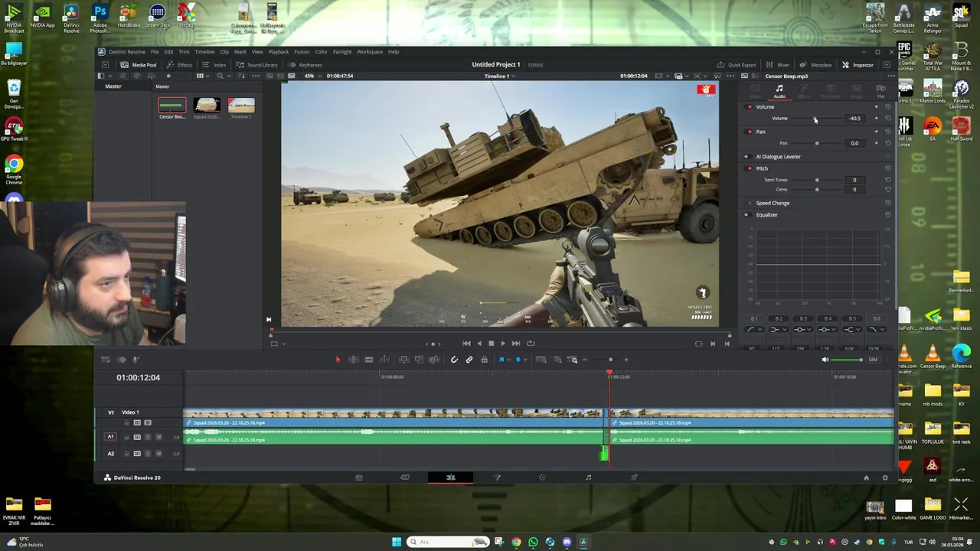
Task: Disable the Pan section toggle
Action: [x=750, y=132]
